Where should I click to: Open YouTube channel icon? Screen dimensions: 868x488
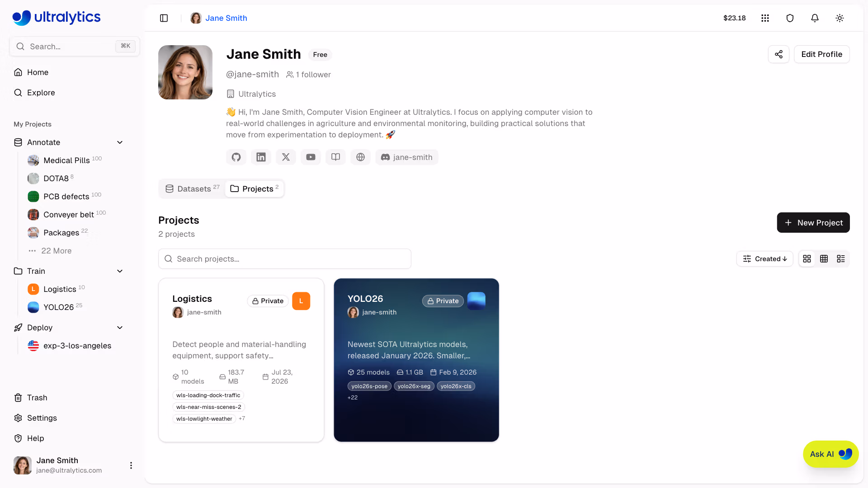coord(311,157)
